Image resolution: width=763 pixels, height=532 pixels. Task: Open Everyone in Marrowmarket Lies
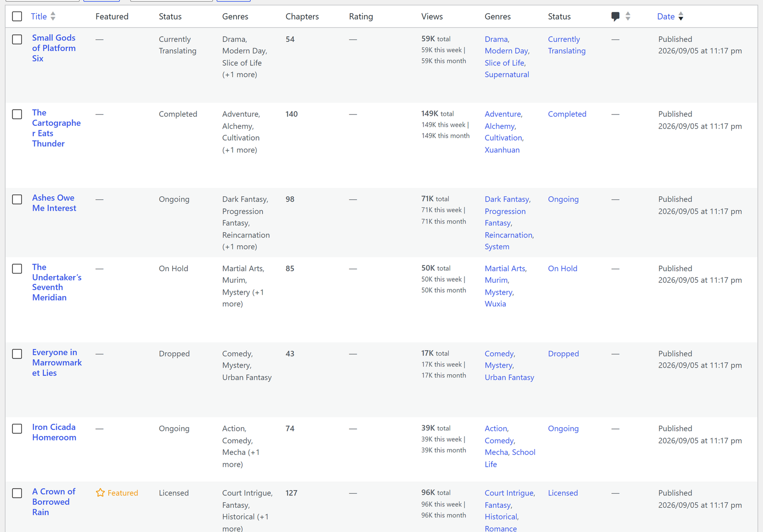pos(57,362)
